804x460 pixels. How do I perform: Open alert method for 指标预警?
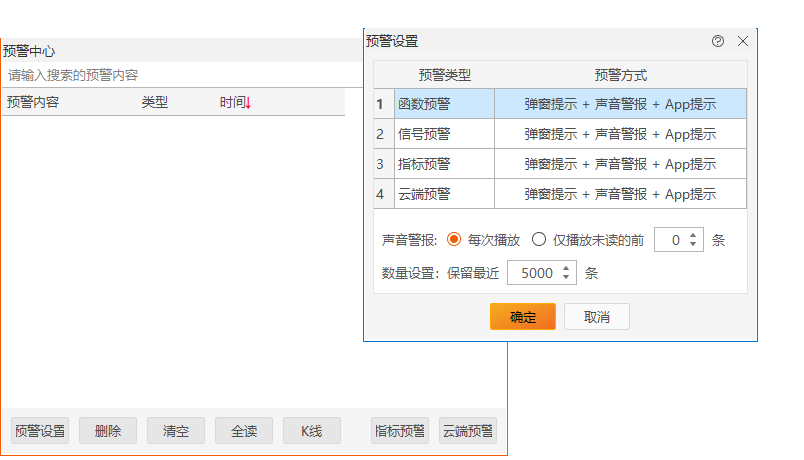tap(620, 164)
